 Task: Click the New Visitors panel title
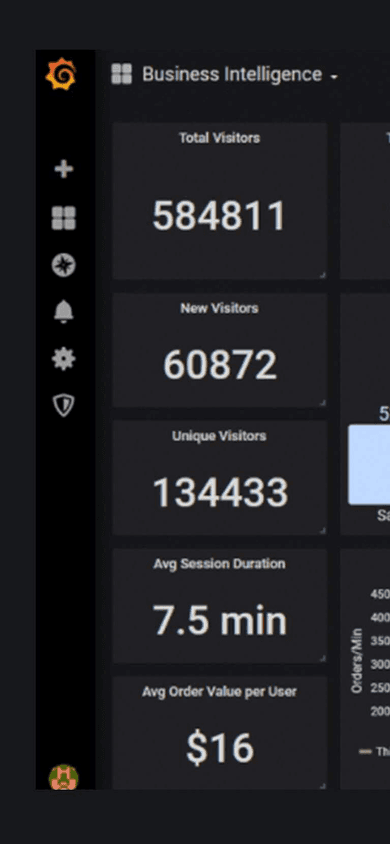(x=219, y=308)
